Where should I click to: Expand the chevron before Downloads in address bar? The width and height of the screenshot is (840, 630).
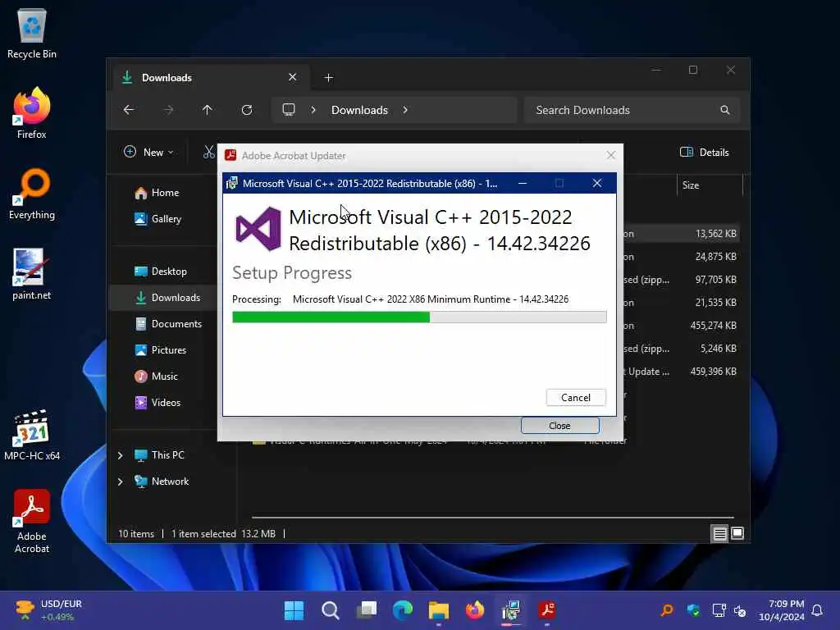[313, 110]
